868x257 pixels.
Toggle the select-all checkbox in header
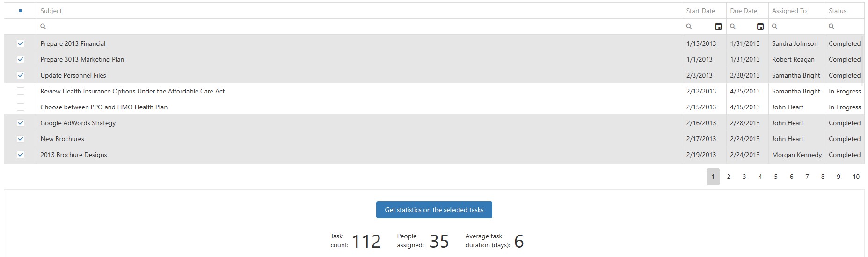(x=21, y=11)
